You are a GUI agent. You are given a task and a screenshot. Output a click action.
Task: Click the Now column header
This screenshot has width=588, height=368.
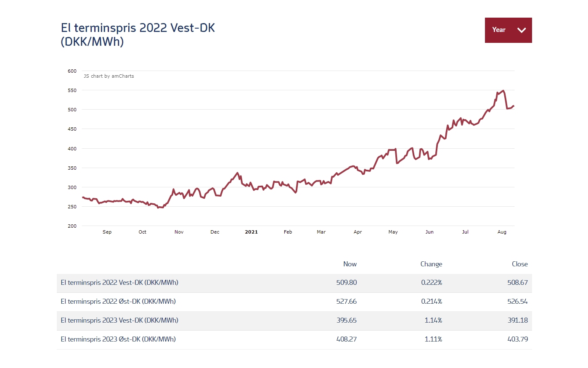coord(350,264)
